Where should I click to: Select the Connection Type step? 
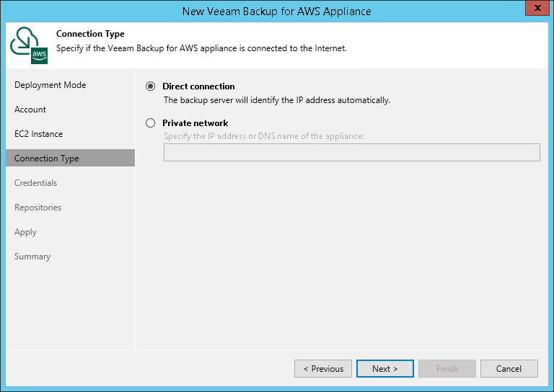pyautogui.click(x=47, y=159)
